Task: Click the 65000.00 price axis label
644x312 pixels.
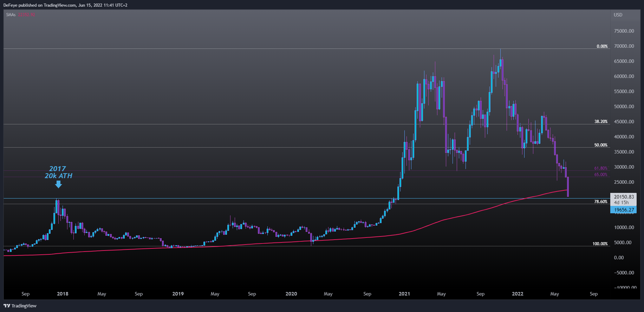Action: (x=624, y=61)
